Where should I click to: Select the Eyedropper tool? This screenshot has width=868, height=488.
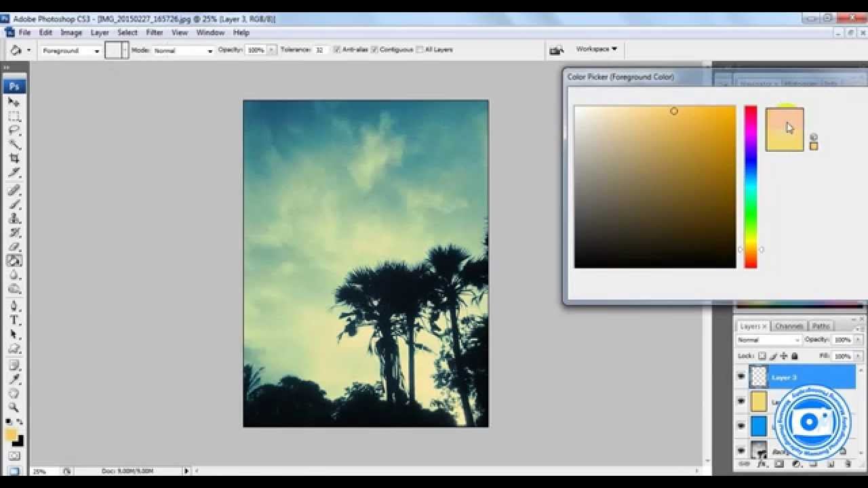(14, 380)
